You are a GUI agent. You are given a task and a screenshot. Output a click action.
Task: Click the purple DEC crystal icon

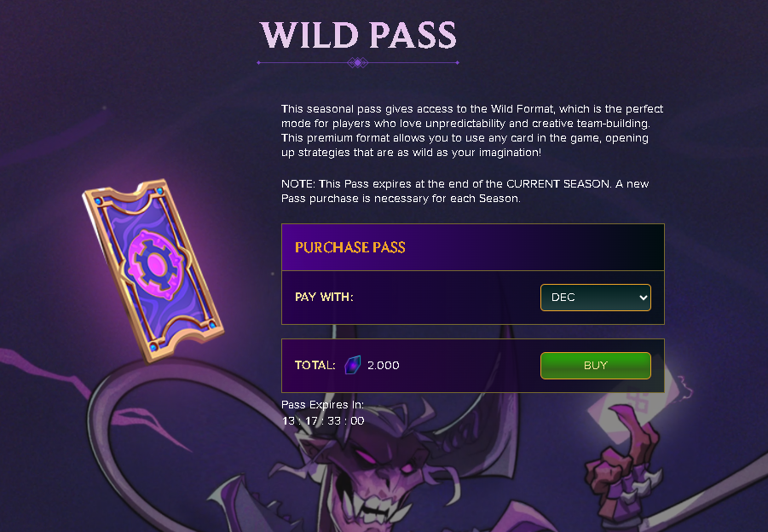coord(353,365)
